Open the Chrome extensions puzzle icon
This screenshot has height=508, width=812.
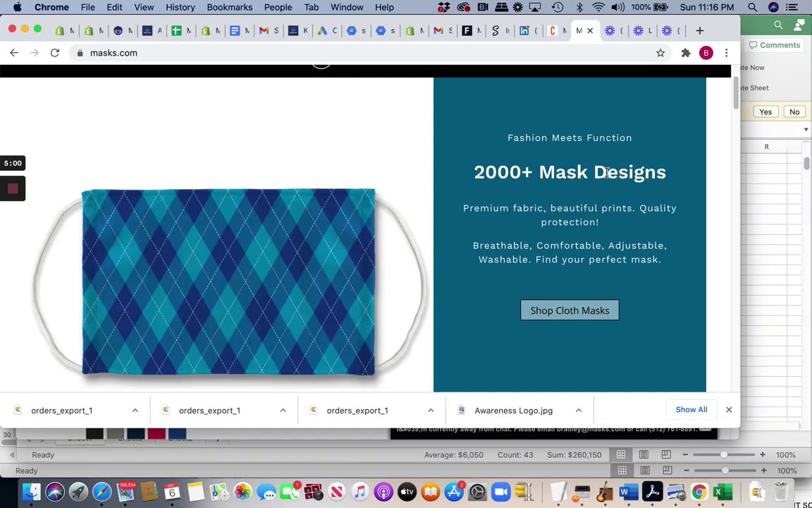tap(686, 53)
